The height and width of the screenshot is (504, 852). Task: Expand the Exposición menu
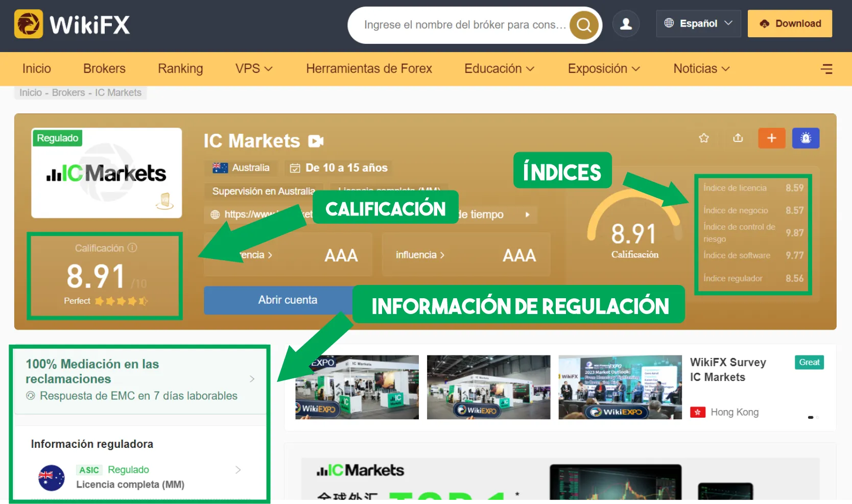tap(604, 68)
